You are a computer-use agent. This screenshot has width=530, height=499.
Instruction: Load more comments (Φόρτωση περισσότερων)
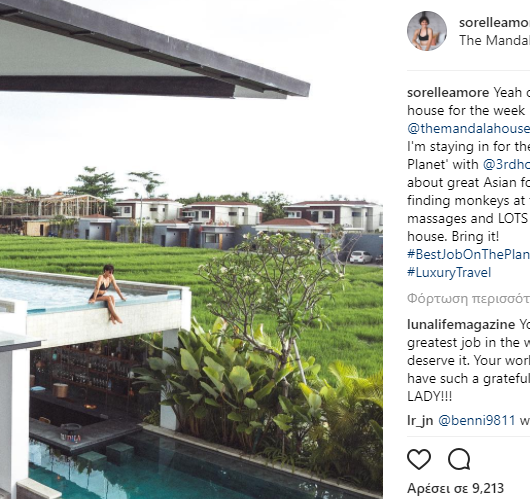[x=468, y=299]
